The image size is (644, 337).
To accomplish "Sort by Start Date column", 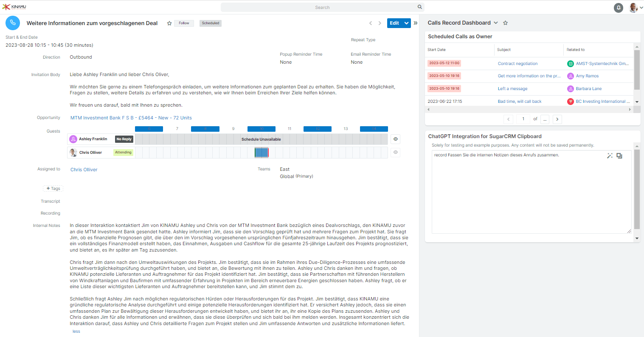I will coord(436,50).
